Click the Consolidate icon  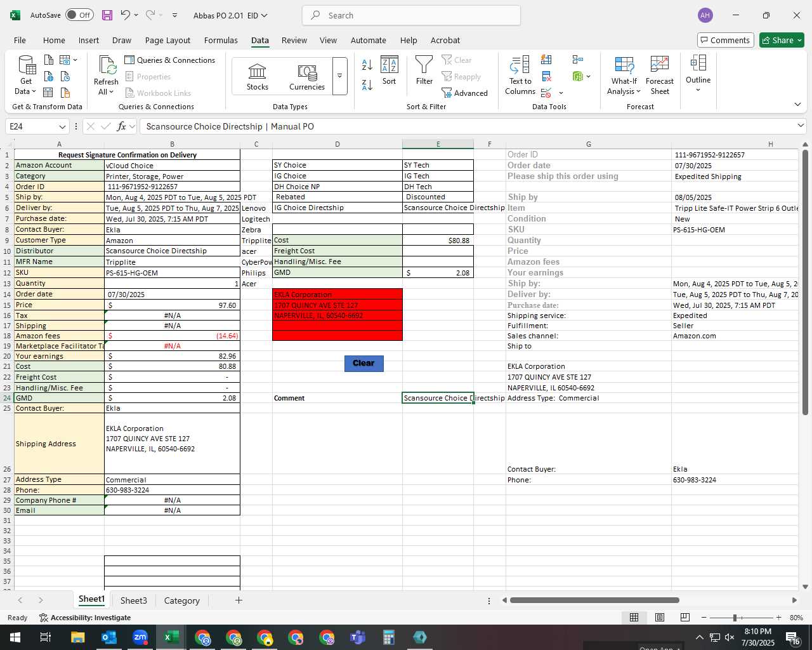(577, 60)
